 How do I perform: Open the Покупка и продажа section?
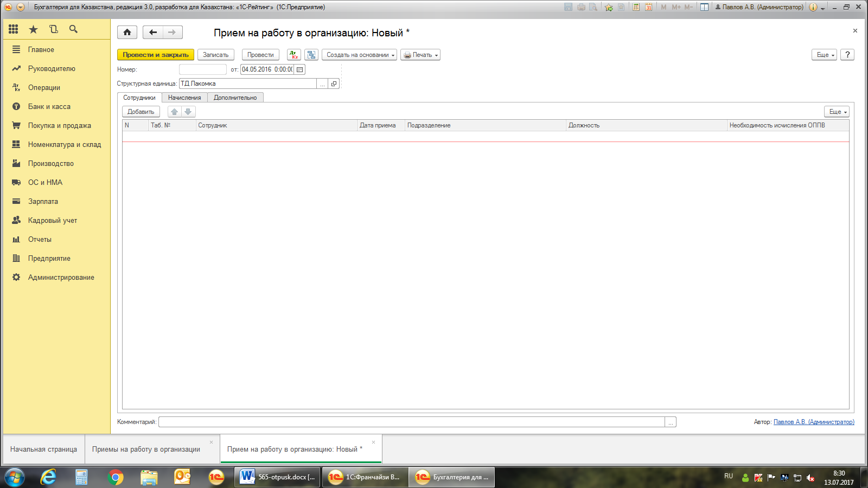(x=56, y=125)
